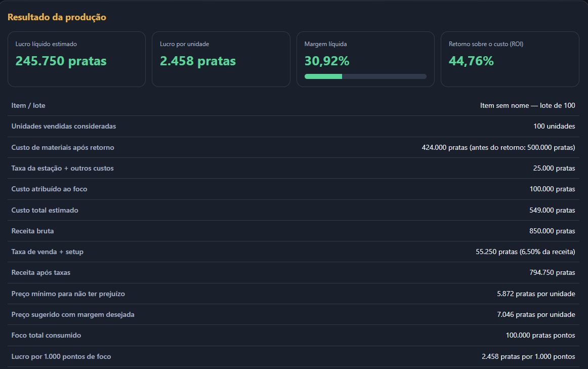Click the Margem líquida progress bar
This screenshot has height=369, width=588.
coord(365,76)
